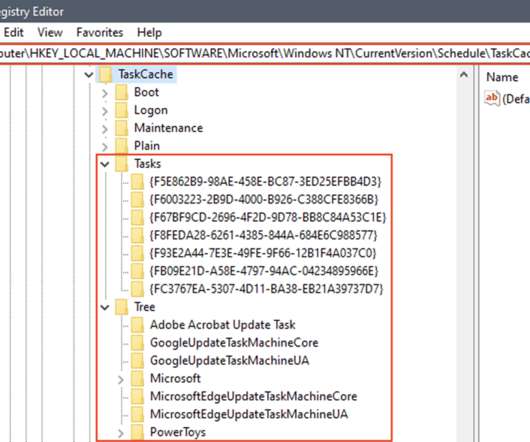
Task: Open the Edit menu
Action: [13, 32]
